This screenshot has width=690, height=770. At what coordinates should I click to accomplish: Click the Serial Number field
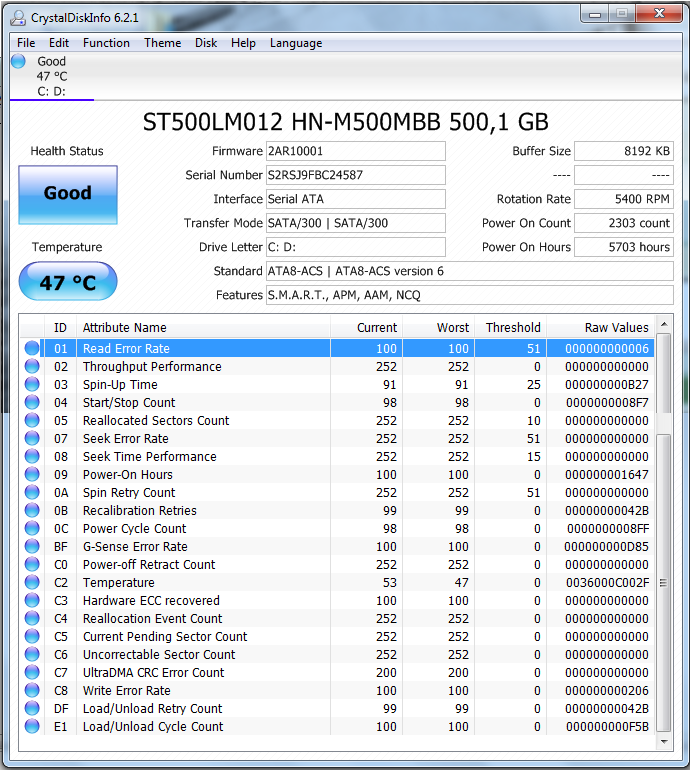click(356, 175)
